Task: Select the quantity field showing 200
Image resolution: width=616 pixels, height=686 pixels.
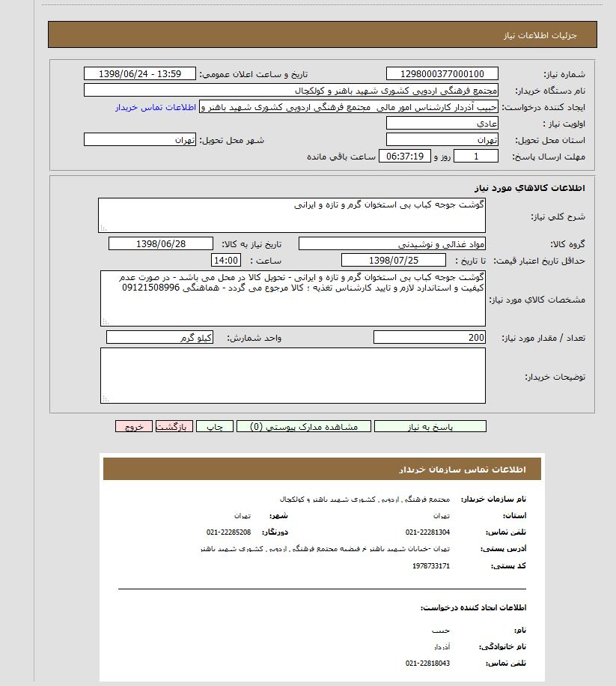Action: pos(430,337)
